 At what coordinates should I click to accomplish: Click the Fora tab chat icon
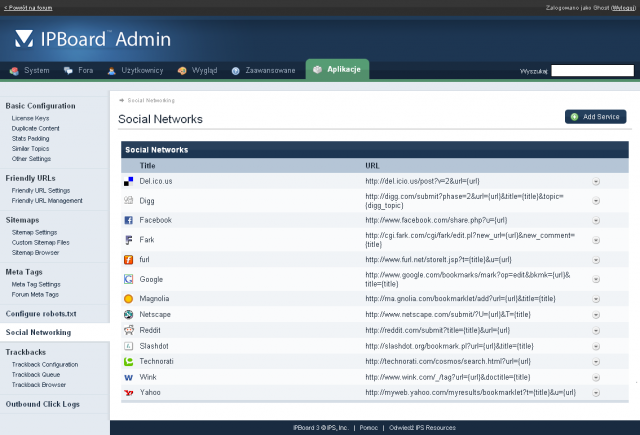point(68,71)
